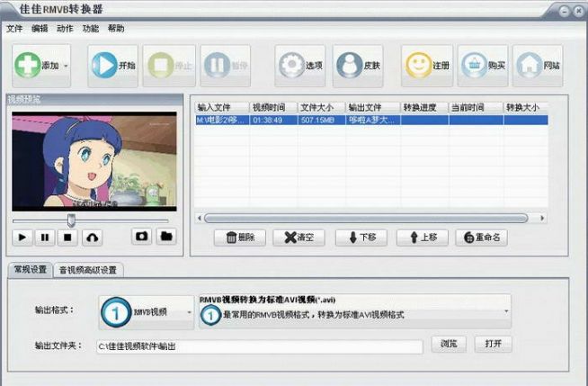
Task: Select the input file cell M:\电影2
Action: (222, 120)
